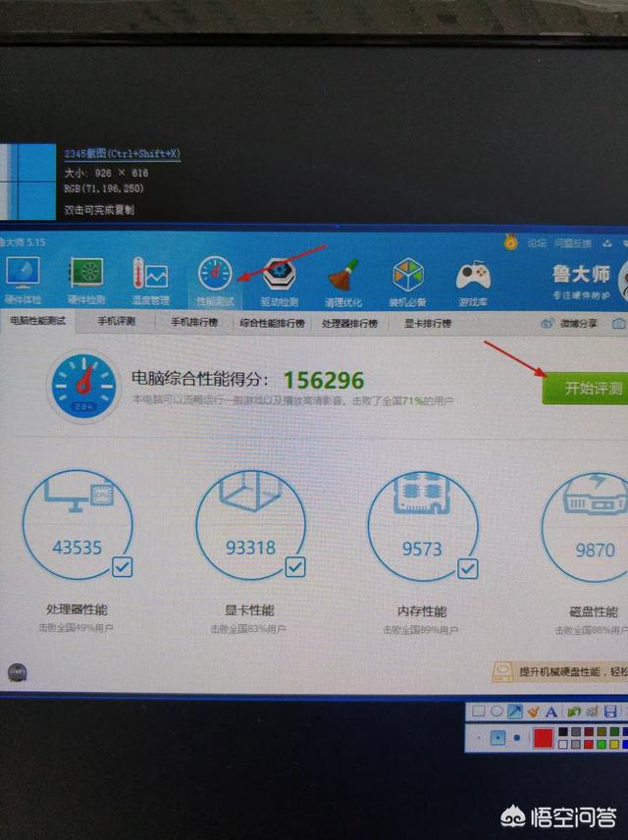Click the camera screenshot icon beside 微博分享
The image size is (628, 840).
[618, 324]
